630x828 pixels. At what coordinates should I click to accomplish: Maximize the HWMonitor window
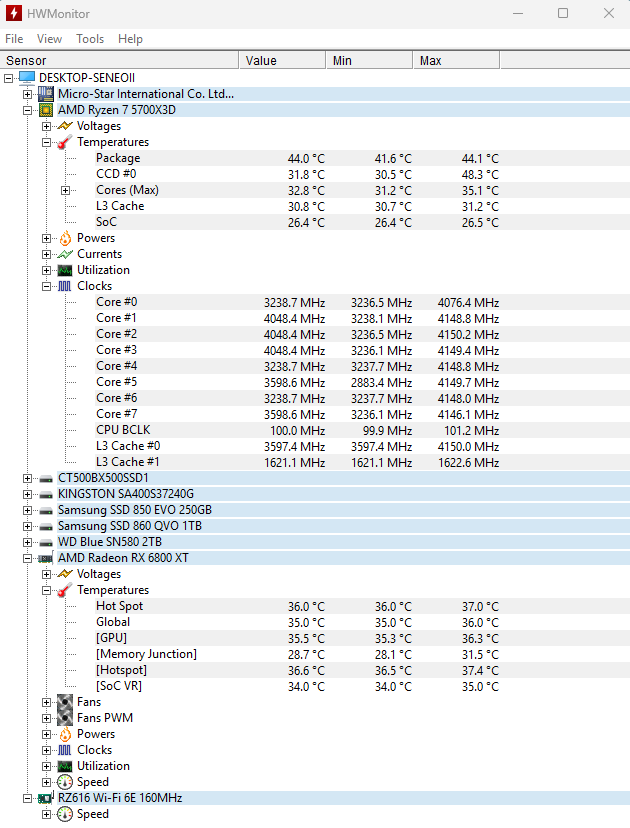563,13
